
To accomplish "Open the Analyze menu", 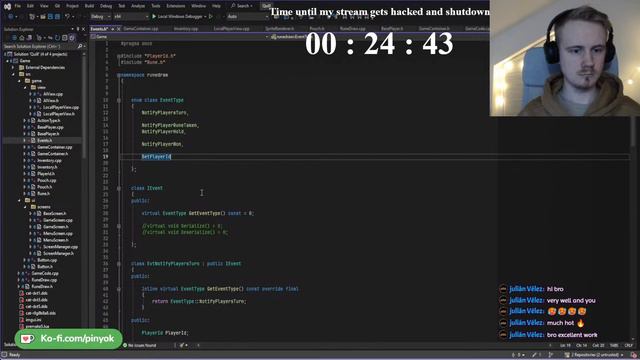I will (138, 6).
